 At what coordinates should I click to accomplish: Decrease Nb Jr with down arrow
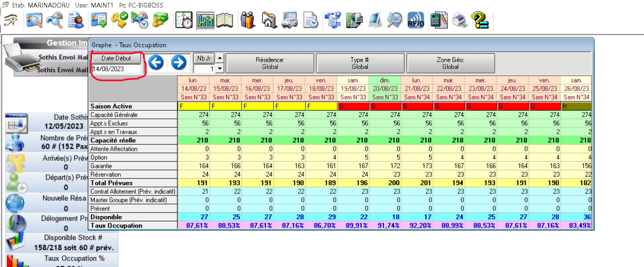click(220, 69)
